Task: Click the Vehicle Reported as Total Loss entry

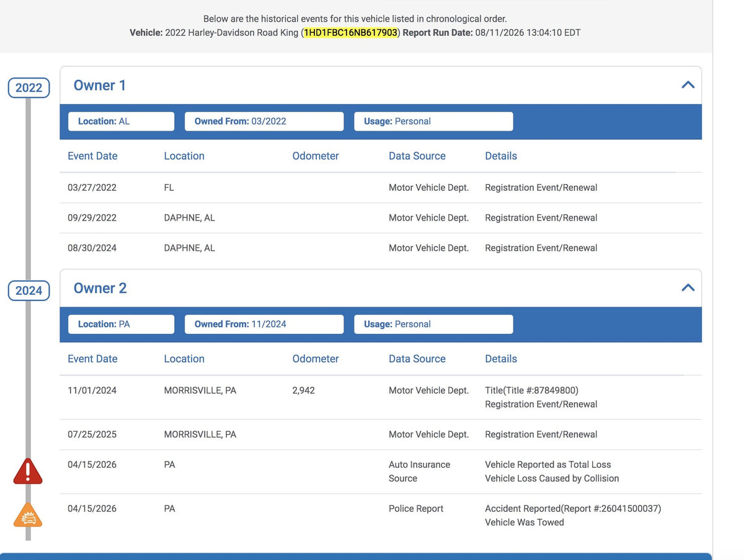Action: click(547, 465)
